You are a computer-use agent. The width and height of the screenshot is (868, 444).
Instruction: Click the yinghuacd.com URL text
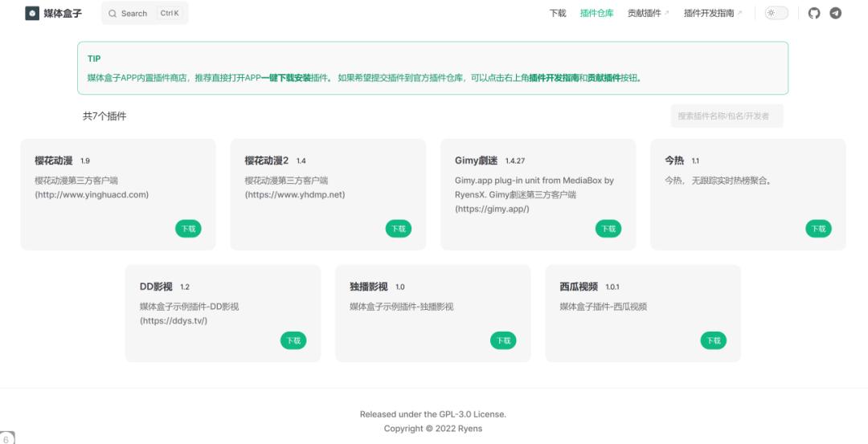pyautogui.click(x=92, y=194)
